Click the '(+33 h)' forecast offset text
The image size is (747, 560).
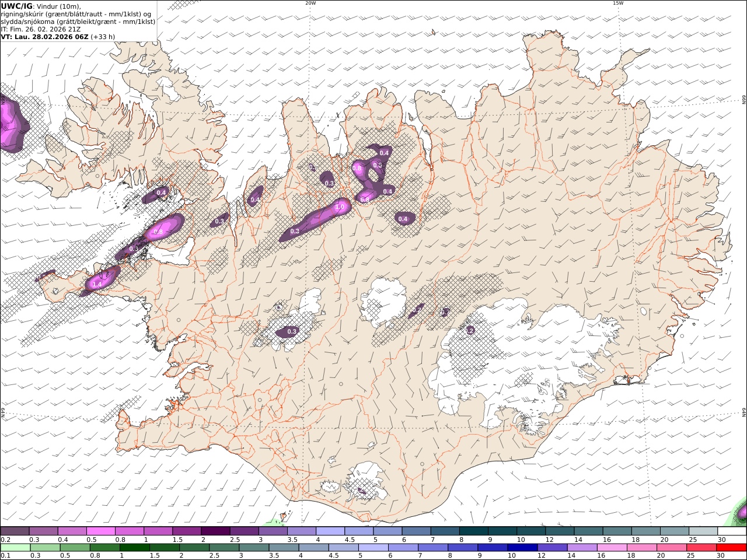click(x=103, y=36)
